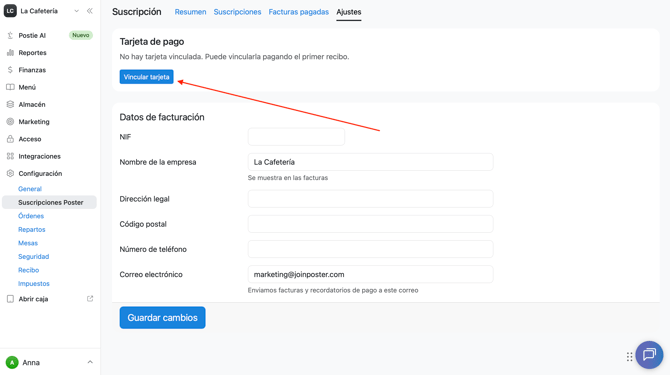
Task: Click the 'No hay tarjeta vinculada' message
Action: coord(234,57)
